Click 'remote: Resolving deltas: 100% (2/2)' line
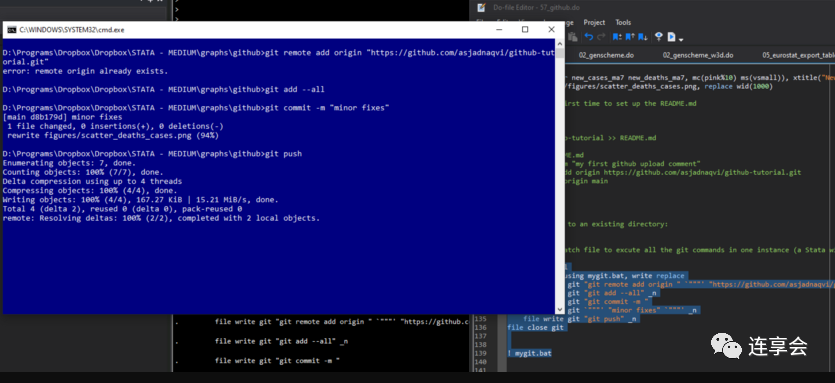The image size is (835, 383). pos(161,218)
